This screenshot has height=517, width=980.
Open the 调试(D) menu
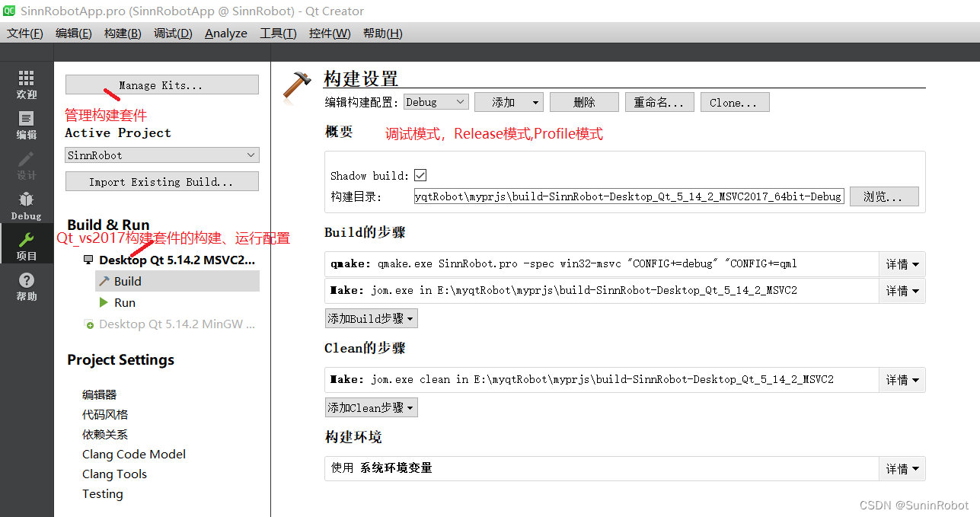[173, 34]
